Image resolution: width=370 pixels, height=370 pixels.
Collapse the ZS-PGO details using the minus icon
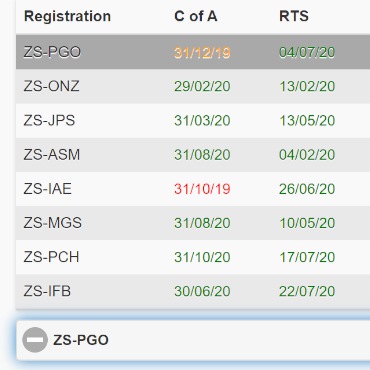pos(35,340)
